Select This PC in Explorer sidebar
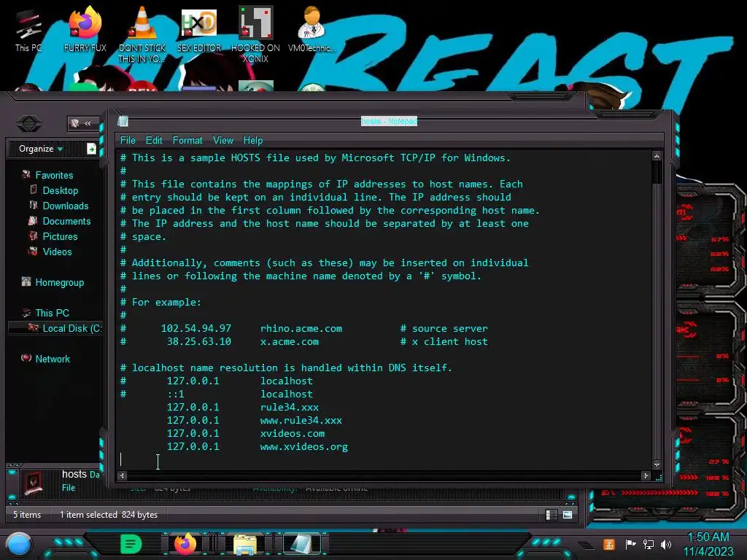This screenshot has width=747, height=560. 52,313
